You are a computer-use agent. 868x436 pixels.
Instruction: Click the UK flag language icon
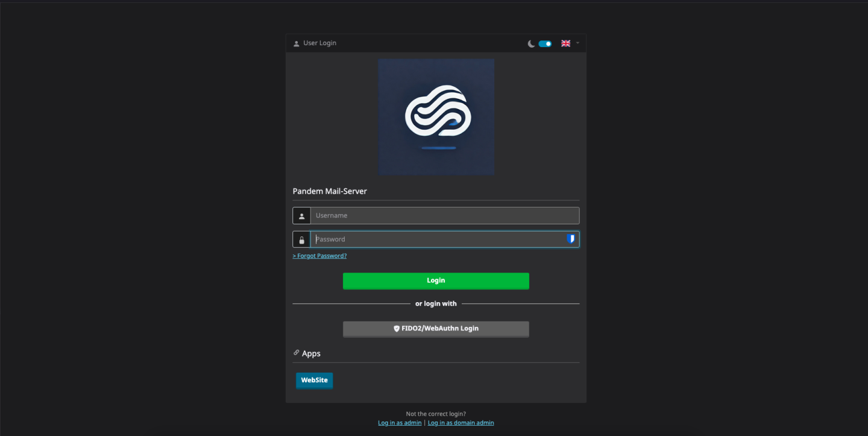coord(565,43)
